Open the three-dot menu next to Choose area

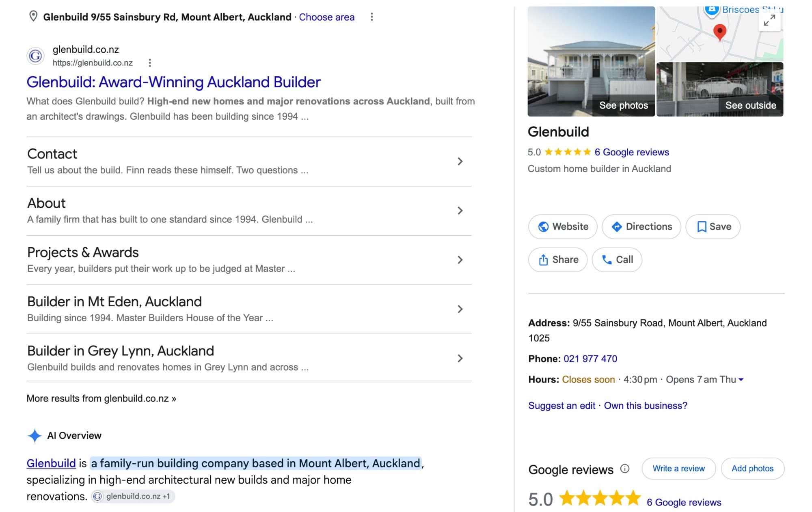point(371,17)
